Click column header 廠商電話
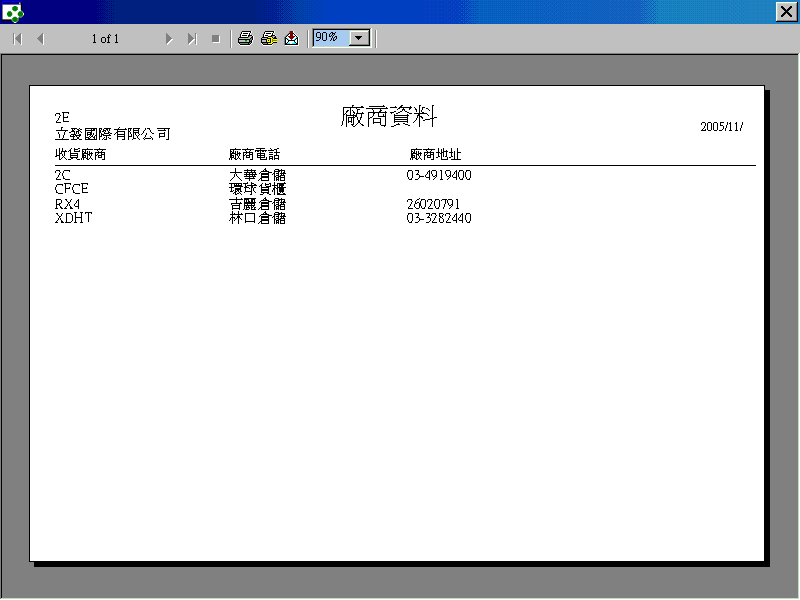 (254, 154)
